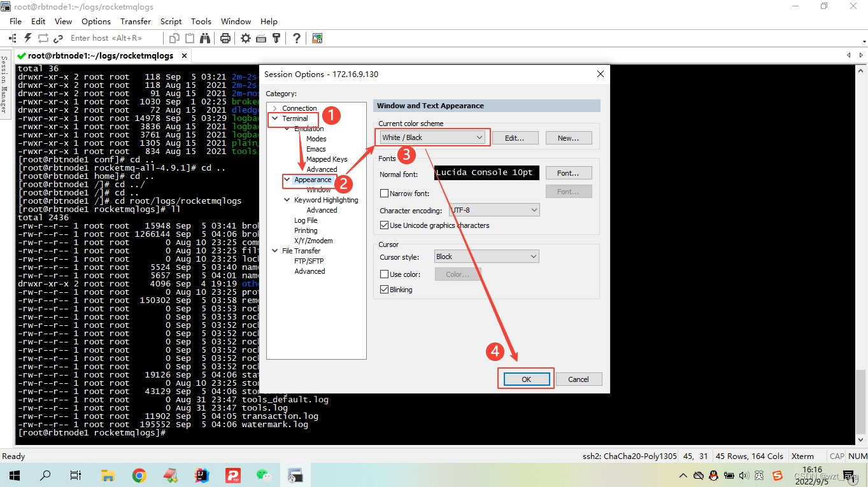The image size is (868, 487).
Task: Disable cursor Blinking
Action: (385, 289)
